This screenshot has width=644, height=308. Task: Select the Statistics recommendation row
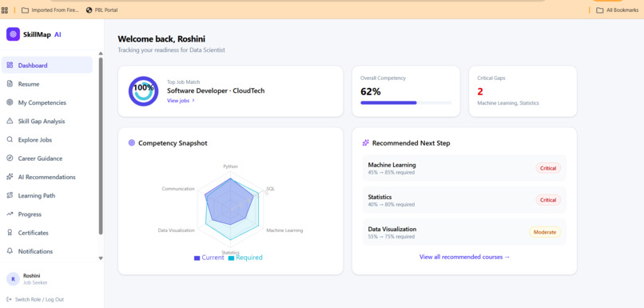(464, 200)
